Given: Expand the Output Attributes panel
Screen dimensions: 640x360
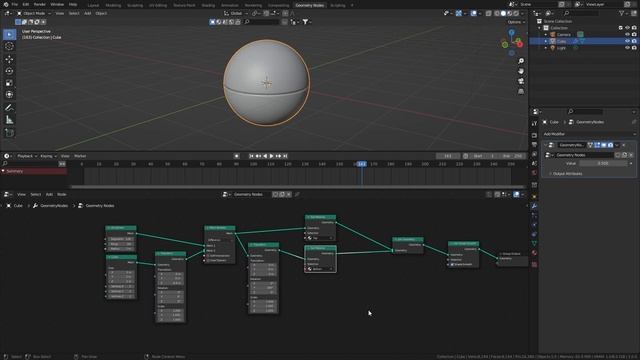Looking at the screenshot, I should click(x=567, y=173).
